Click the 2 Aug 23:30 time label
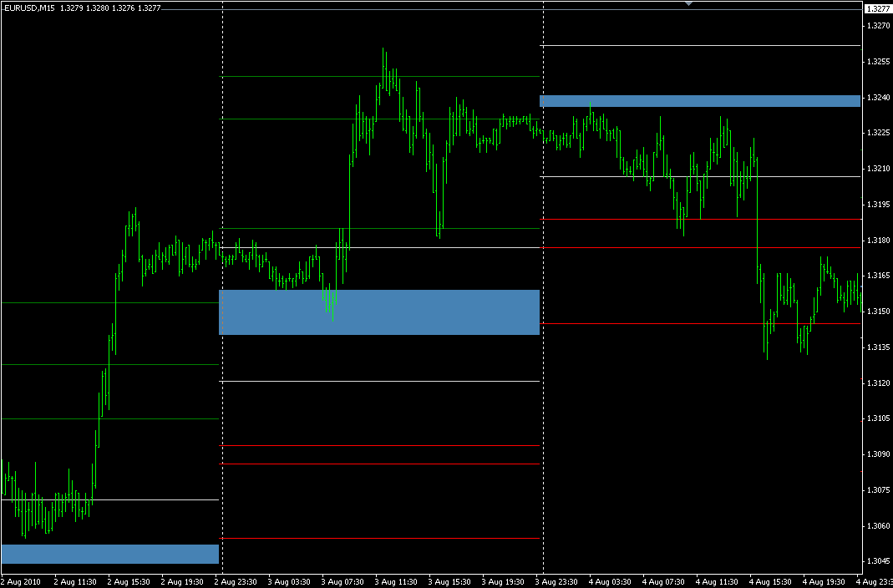Screen dimensions: 893x588 coord(239,580)
